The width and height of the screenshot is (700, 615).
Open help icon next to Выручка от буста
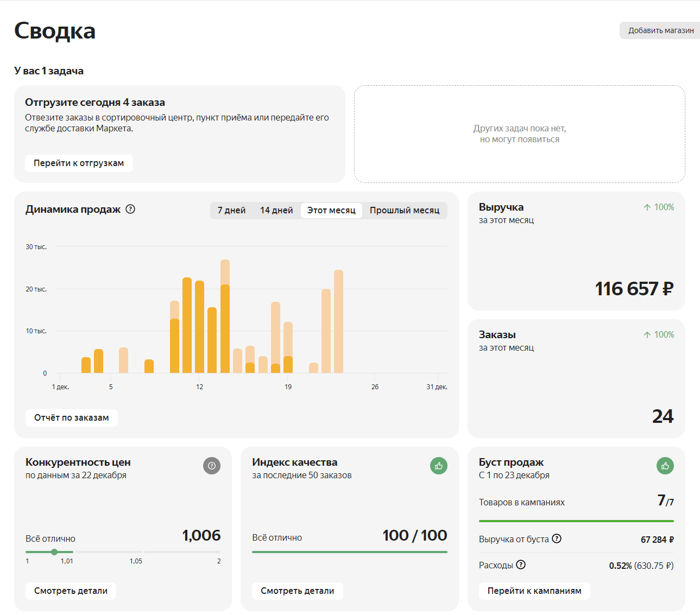coord(557,538)
